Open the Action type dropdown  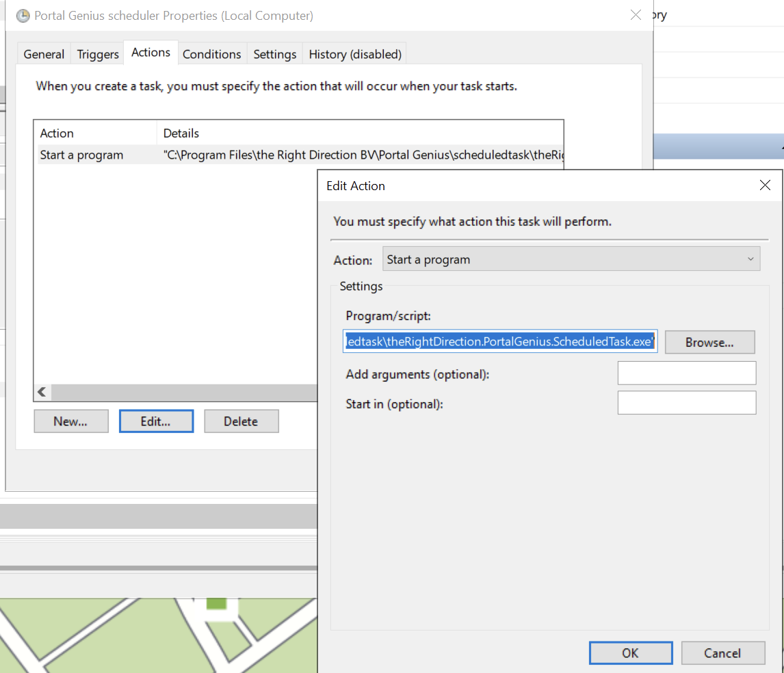[571, 259]
